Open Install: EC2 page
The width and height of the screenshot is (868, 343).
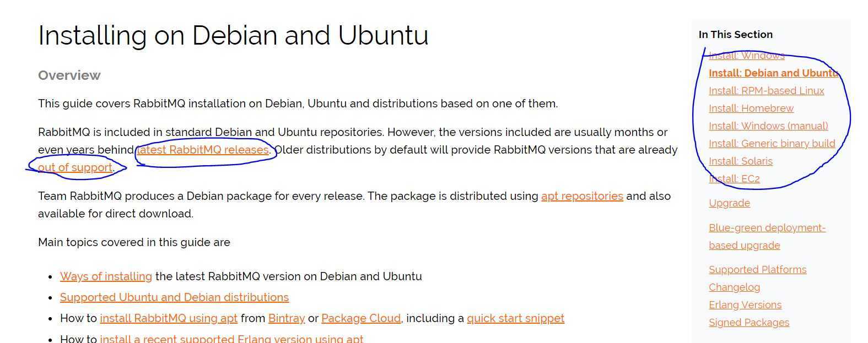click(x=734, y=179)
